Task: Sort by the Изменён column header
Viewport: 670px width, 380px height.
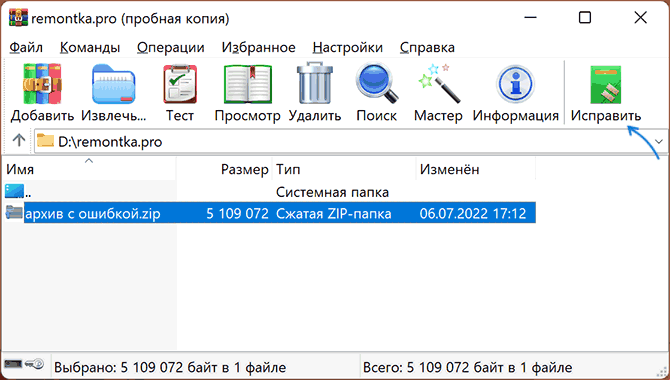Action: [x=476, y=169]
